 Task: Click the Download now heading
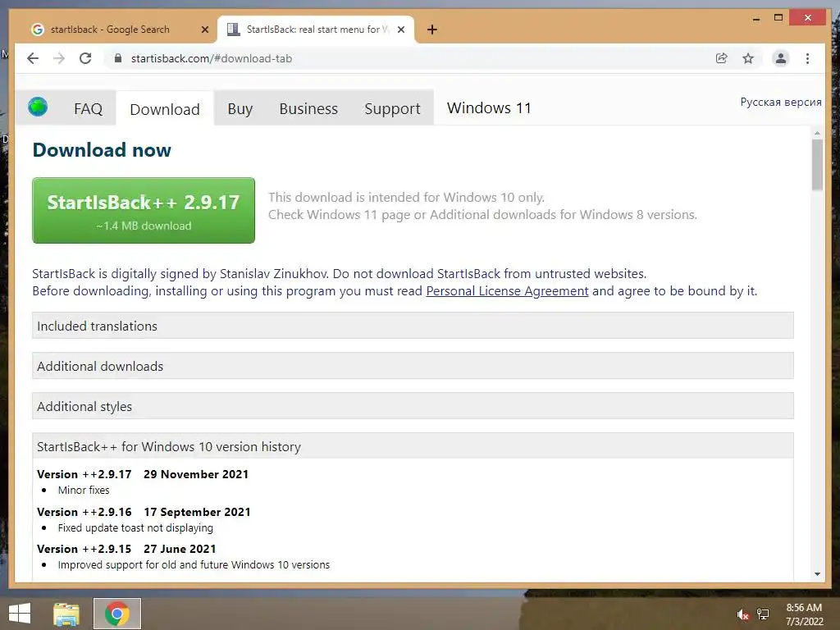tap(102, 150)
